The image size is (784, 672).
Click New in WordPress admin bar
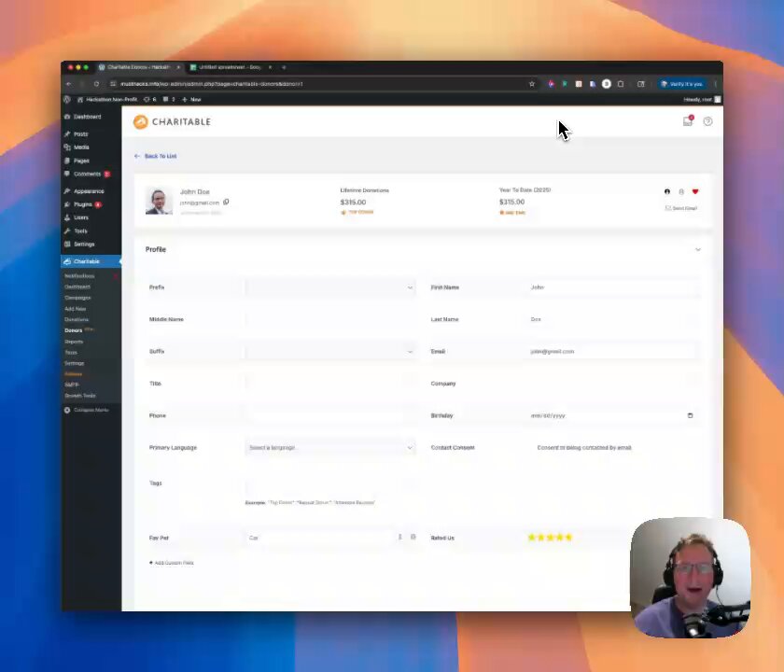pyautogui.click(x=191, y=100)
